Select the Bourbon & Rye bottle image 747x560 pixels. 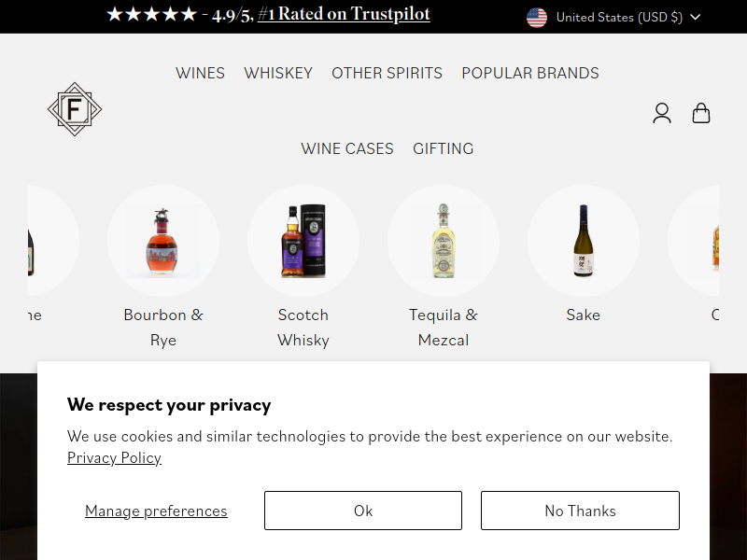163,241
